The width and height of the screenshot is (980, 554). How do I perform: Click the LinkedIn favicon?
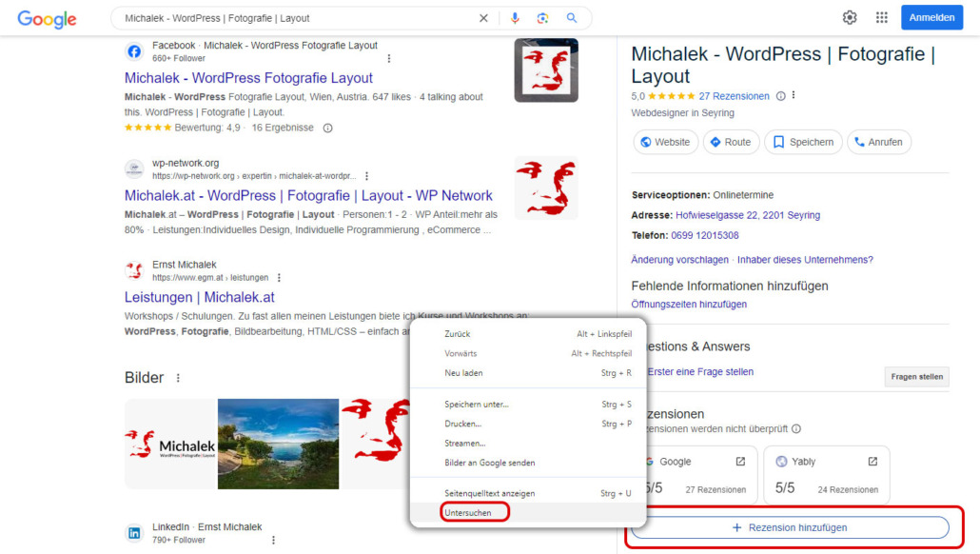pos(134,533)
